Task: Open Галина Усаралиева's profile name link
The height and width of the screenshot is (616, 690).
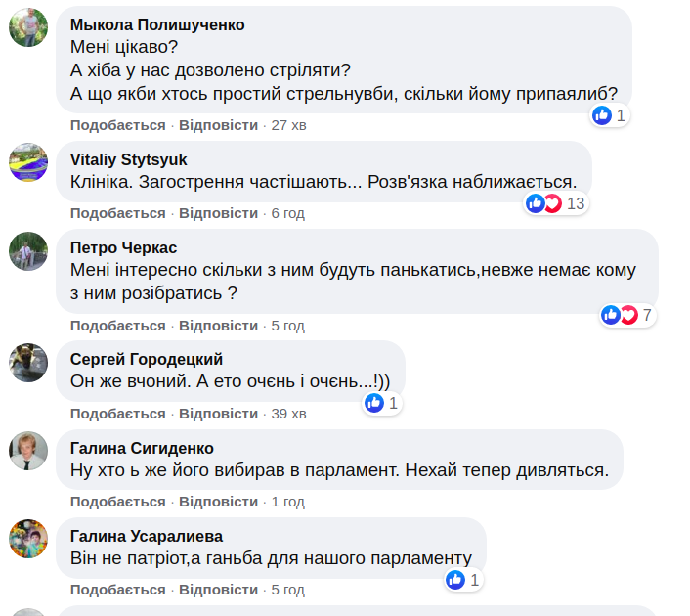Action: point(147,536)
